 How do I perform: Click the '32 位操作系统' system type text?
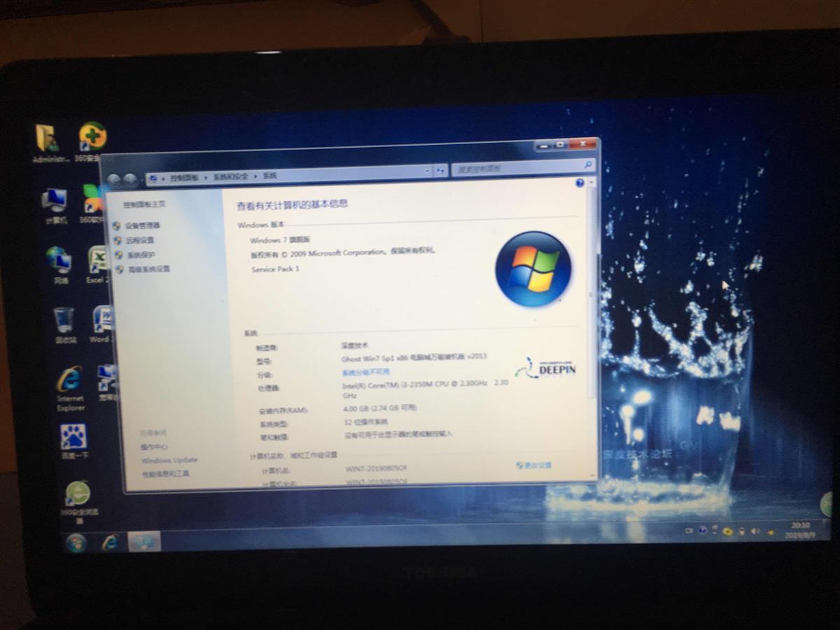pos(365,422)
